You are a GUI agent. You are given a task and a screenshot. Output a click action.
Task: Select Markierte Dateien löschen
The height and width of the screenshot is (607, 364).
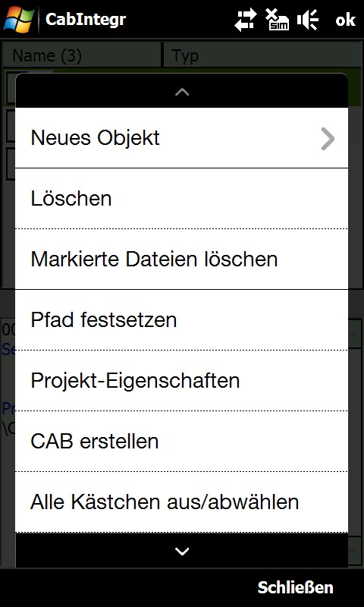181,259
